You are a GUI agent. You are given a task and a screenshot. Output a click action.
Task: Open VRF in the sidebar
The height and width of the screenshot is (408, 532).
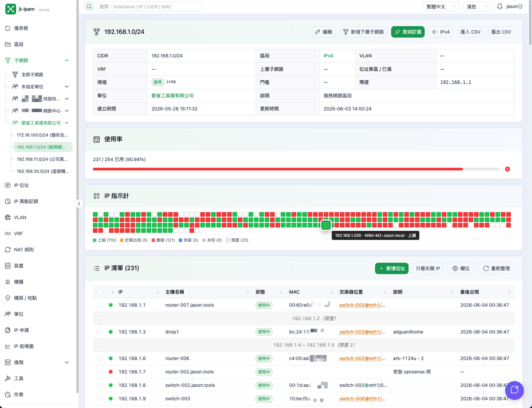[18, 234]
